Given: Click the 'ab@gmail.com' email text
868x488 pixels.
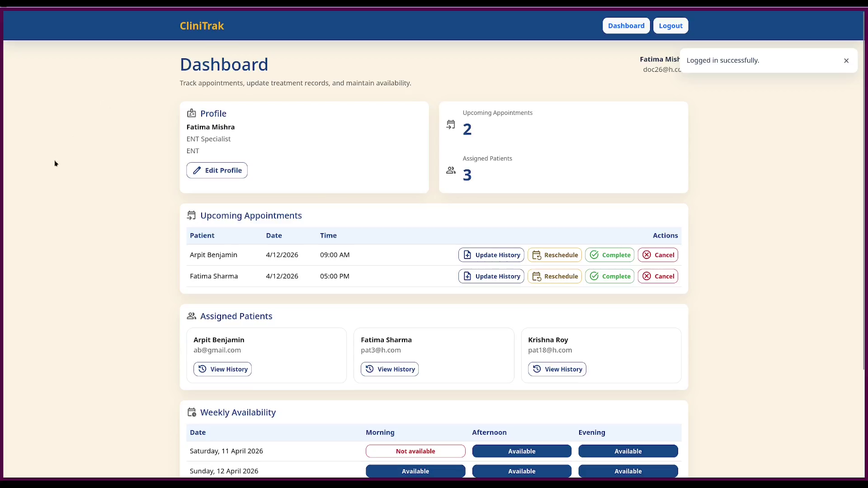Looking at the screenshot, I should click(217, 350).
